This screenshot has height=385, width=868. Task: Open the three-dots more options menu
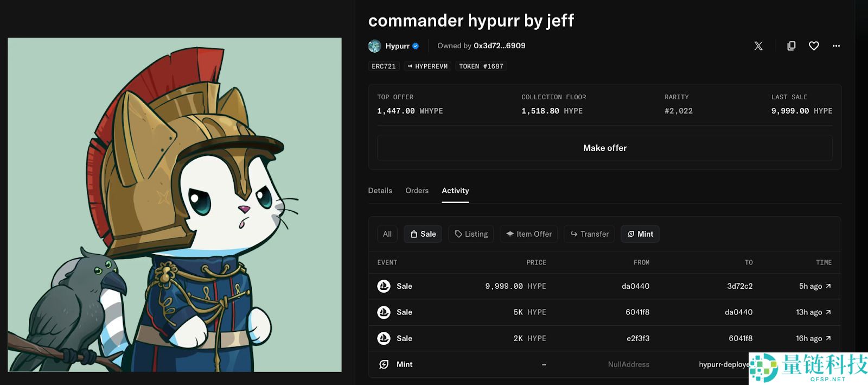836,46
